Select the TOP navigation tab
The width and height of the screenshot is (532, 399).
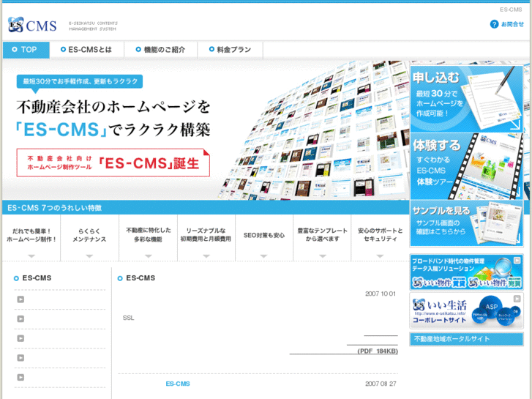[26, 50]
